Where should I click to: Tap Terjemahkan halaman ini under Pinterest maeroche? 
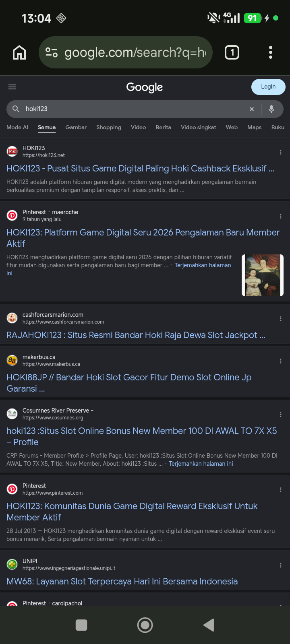pyautogui.click(x=203, y=265)
